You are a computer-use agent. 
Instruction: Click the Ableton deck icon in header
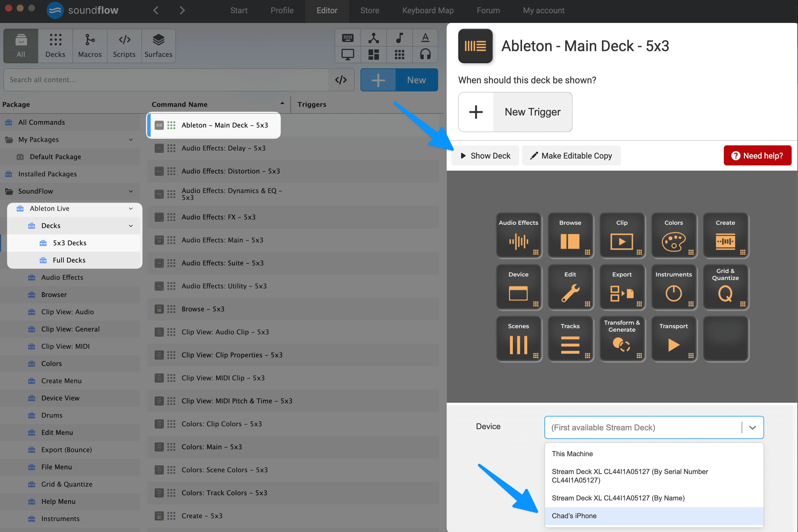click(475, 46)
